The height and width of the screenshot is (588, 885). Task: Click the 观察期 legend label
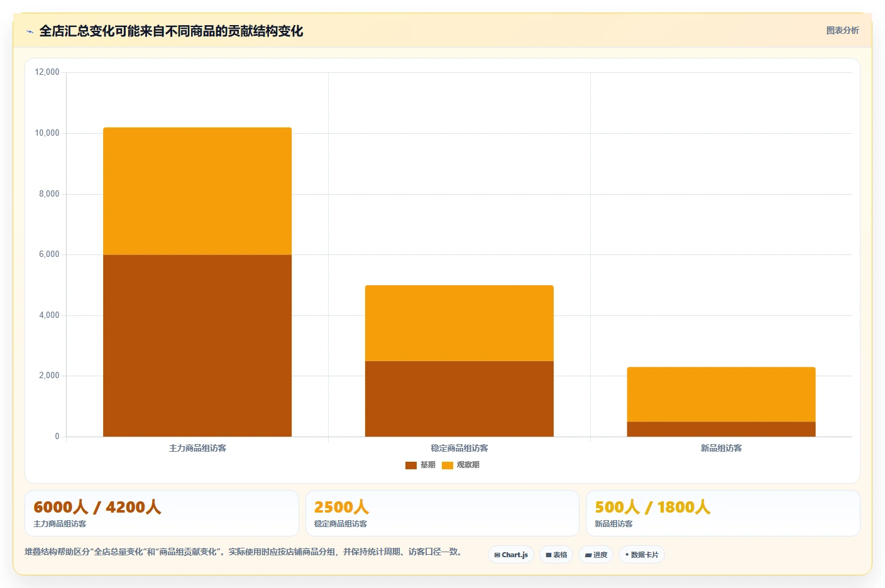coord(468,465)
